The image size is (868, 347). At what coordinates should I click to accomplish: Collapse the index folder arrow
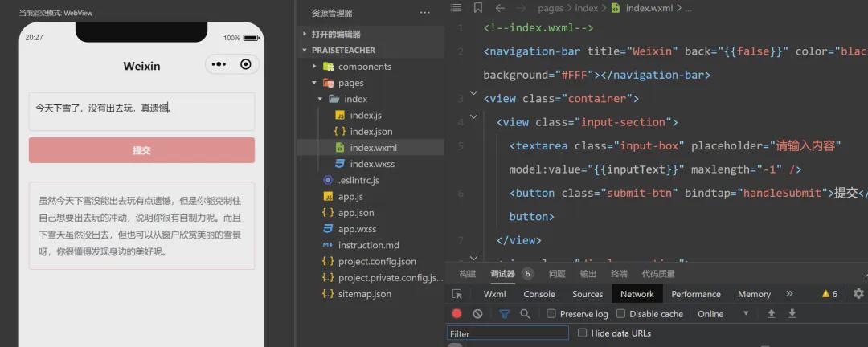click(x=320, y=99)
